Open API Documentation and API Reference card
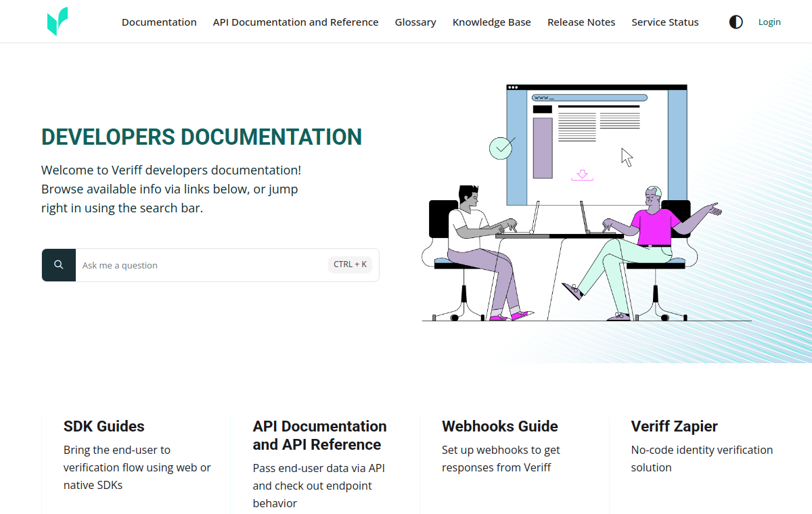The width and height of the screenshot is (812, 514). coord(320,436)
